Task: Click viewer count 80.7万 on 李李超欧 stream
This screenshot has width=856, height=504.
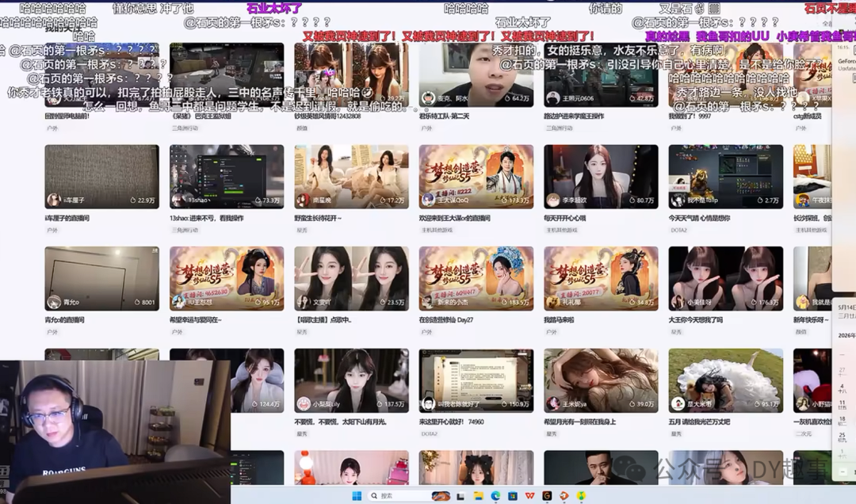Action: [x=642, y=200]
